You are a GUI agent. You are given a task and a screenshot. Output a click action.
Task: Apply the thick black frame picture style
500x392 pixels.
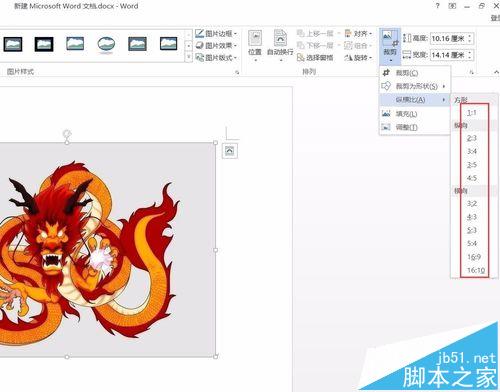(x=44, y=44)
